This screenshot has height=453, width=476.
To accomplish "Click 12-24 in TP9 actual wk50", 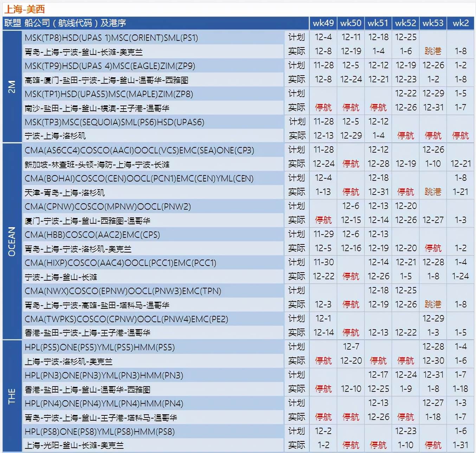I will [351, 79].
